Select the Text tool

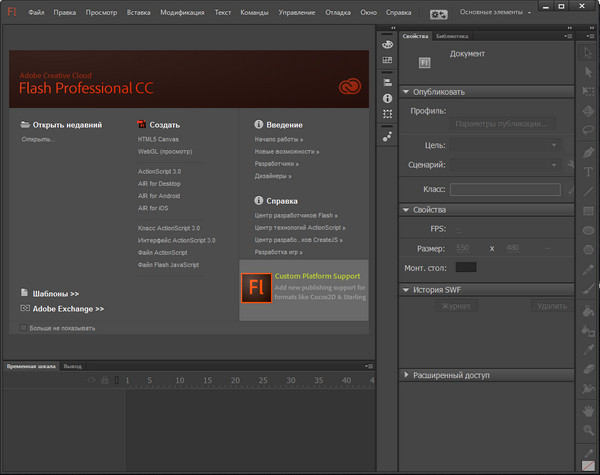coord(588,171)
